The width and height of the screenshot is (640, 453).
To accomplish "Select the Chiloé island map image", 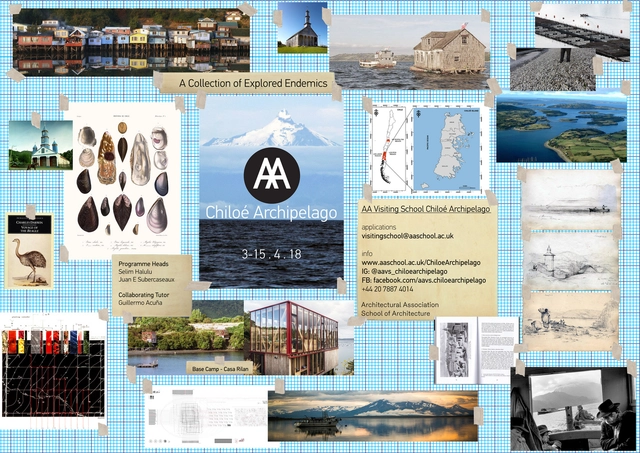I will click(x=427, y=150).
